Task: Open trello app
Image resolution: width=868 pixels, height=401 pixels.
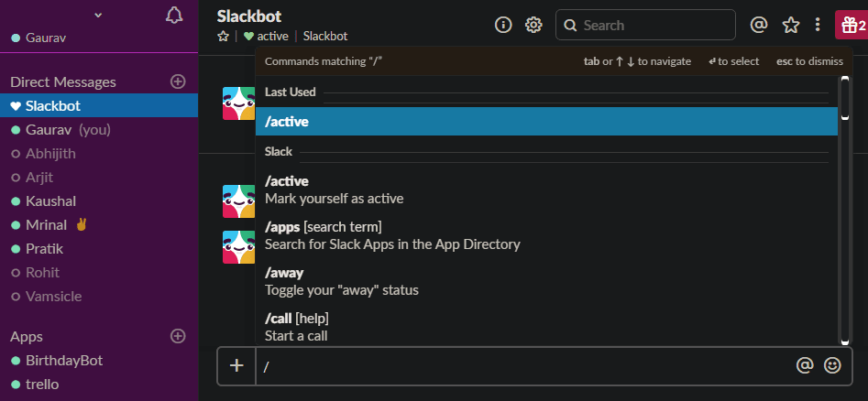Action: coord(99,384)
